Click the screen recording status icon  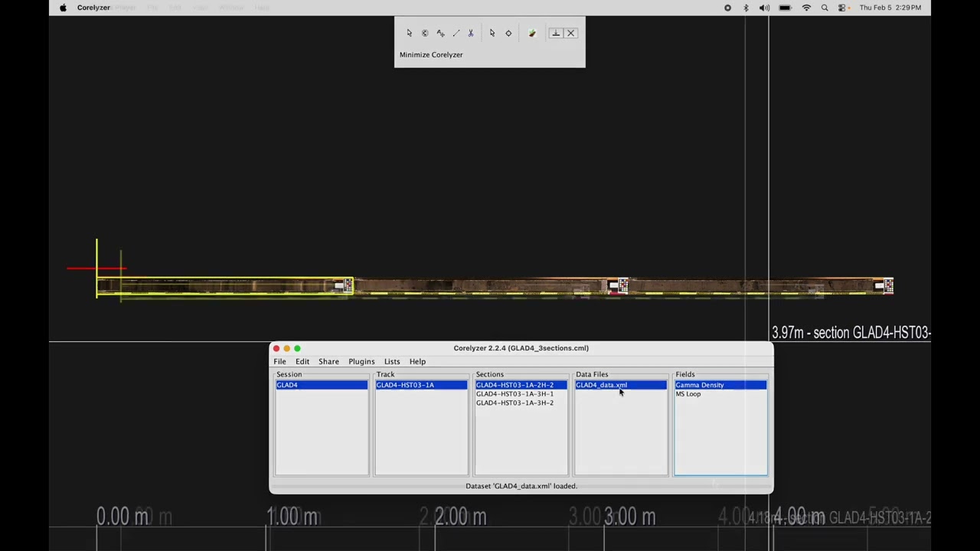pos(727,8)
